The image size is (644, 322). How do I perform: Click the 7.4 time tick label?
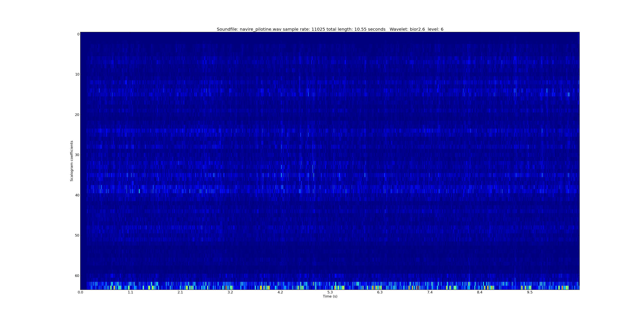tap(430, 292)
